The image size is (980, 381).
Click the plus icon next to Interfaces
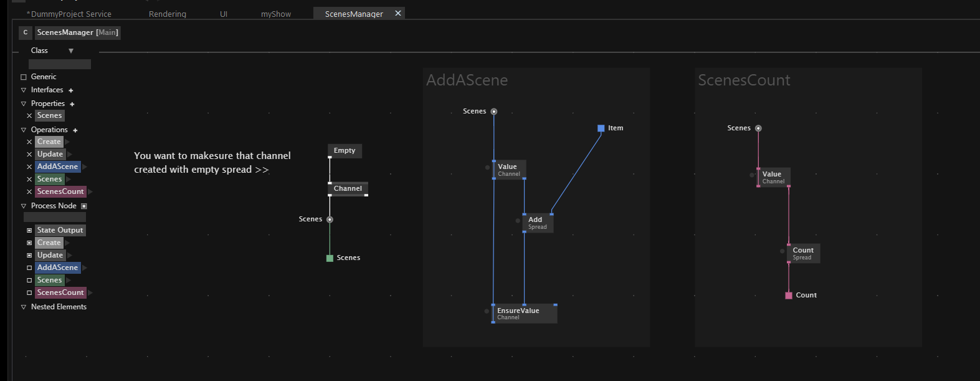click(71, 90)
